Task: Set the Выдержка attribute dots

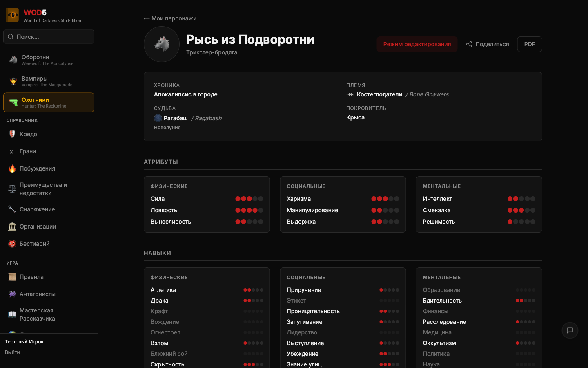Action: [385, 222]
